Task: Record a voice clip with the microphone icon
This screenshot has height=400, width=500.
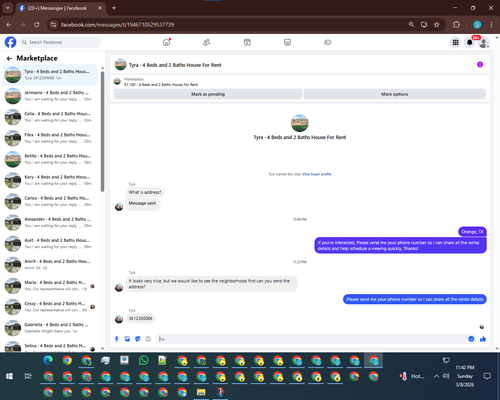Action: point(117,339)
